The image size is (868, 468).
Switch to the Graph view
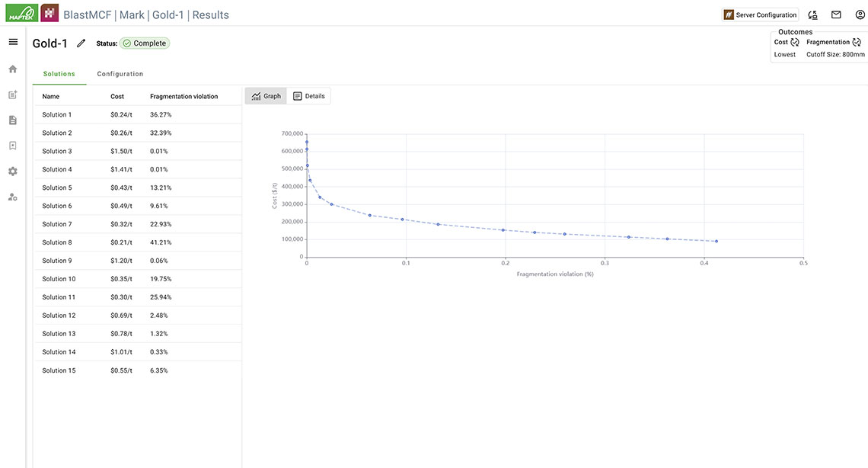[266, 96]
